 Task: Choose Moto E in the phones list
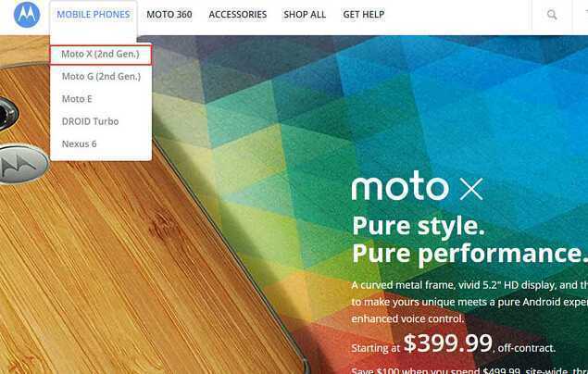[x=77, y=99]
